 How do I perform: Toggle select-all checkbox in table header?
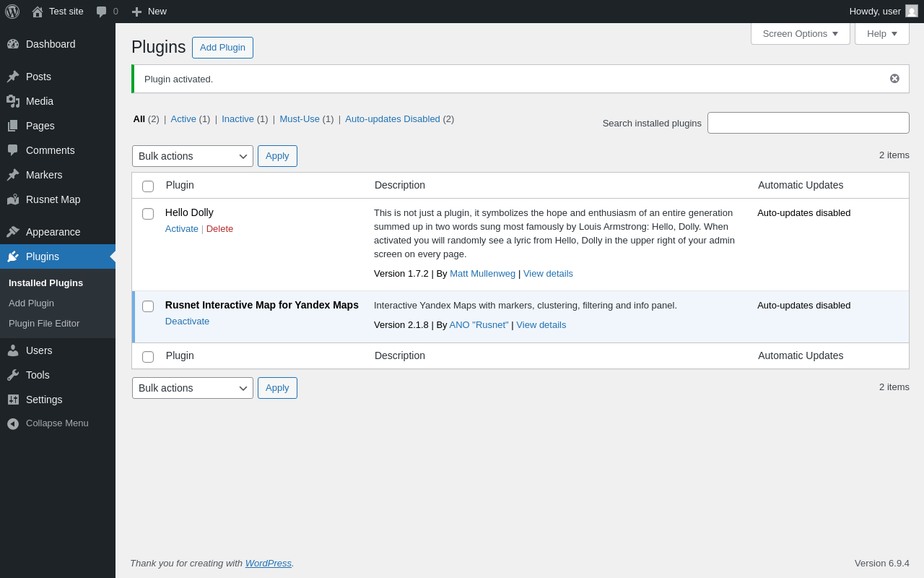click(148, 186)
